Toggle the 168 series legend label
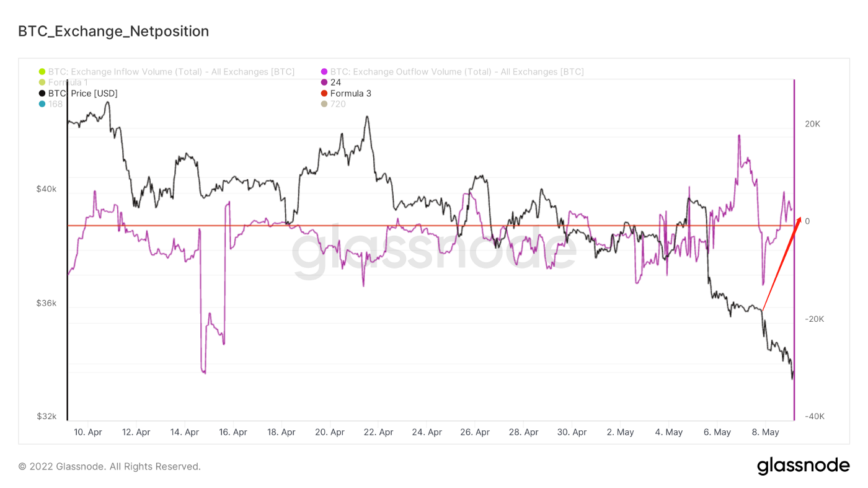 [x=55, y=104]
